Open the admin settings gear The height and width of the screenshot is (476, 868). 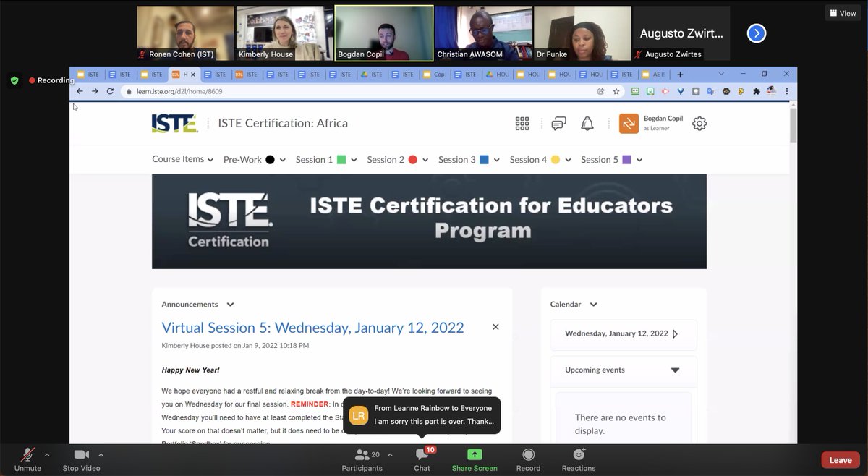(699, 124)
